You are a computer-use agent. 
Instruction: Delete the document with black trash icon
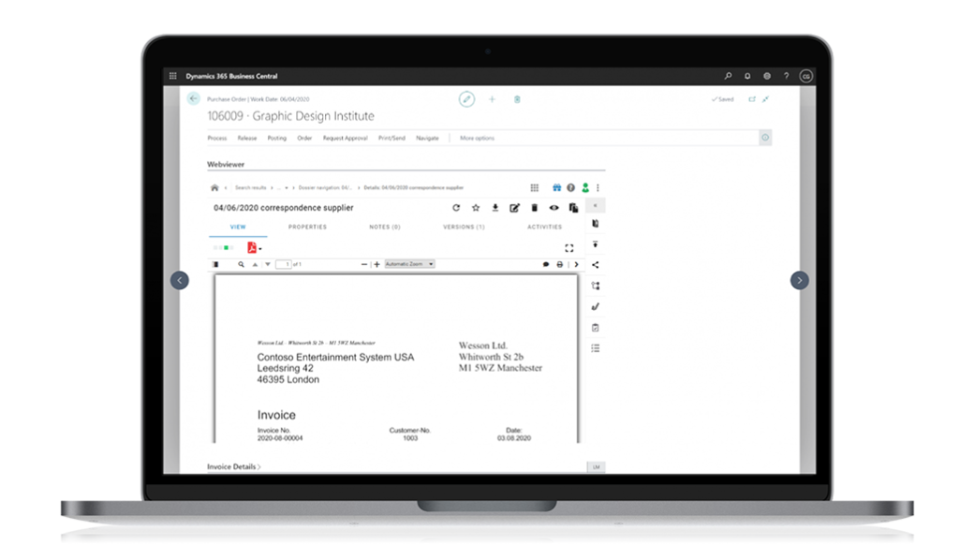point(534,208)
